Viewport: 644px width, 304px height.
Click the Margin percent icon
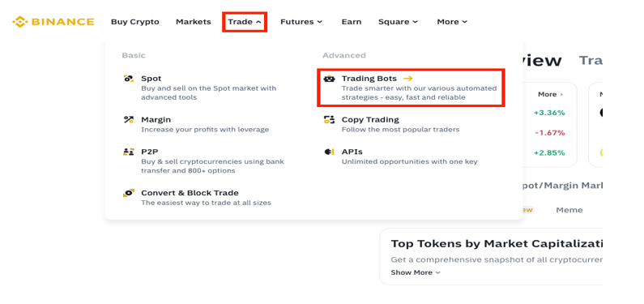click(129, 119)
